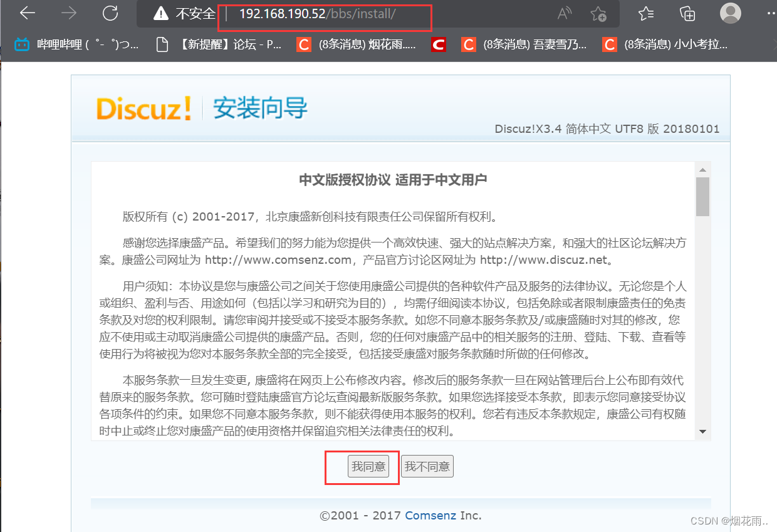
Task: Open the Favorites list icon
Action: [646, 14]
